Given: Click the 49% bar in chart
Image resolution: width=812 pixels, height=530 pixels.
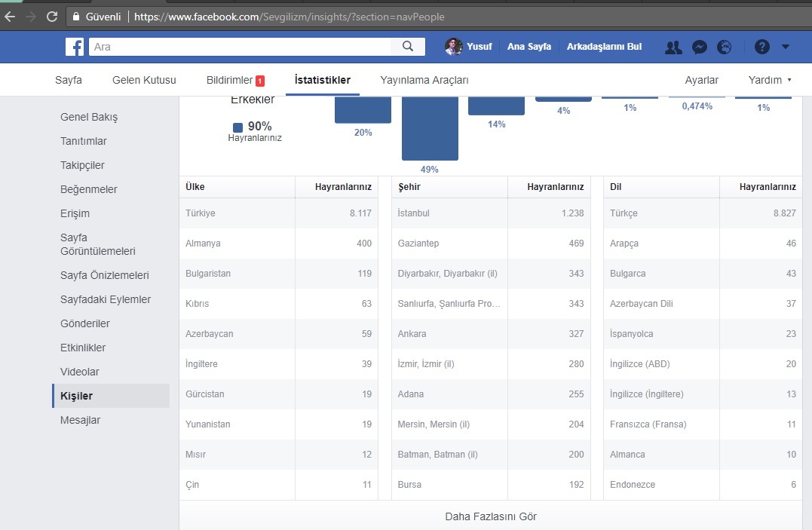Looking at the screenshot, I should [430, 128].
